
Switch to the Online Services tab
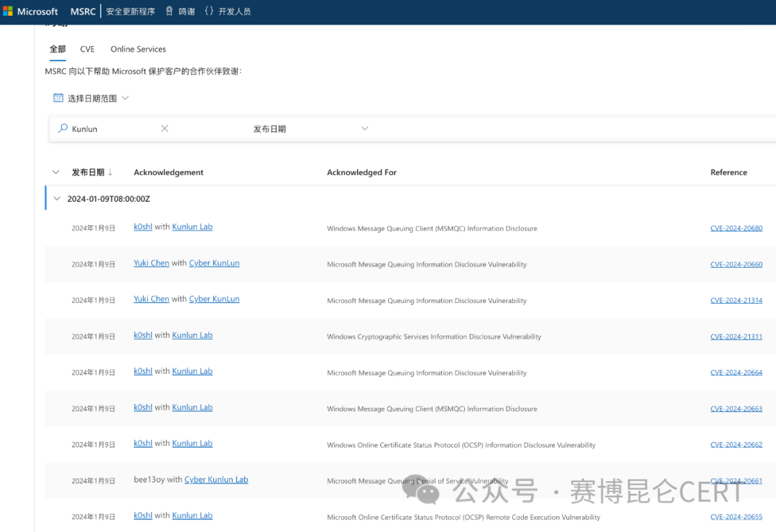(138, 49)
